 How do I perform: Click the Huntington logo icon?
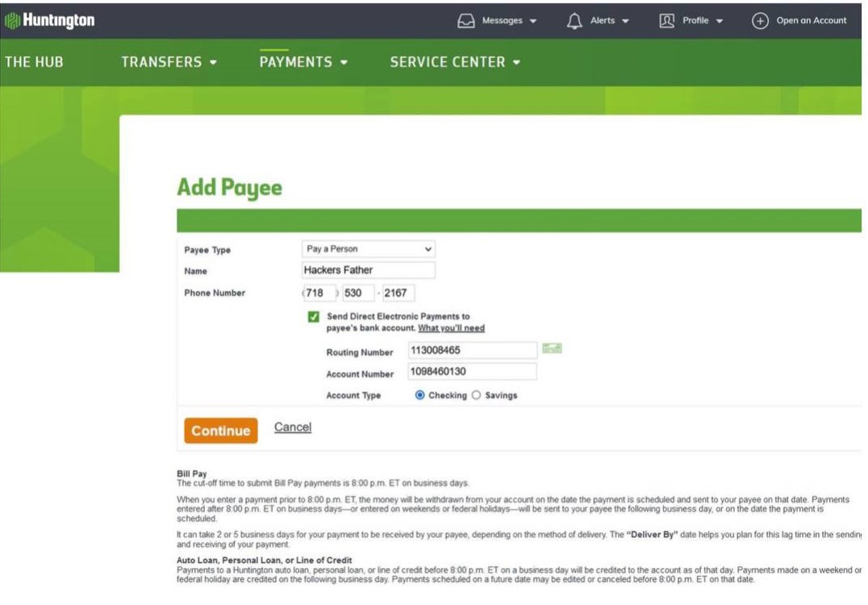pyautogui.click(x=12, y=20)
